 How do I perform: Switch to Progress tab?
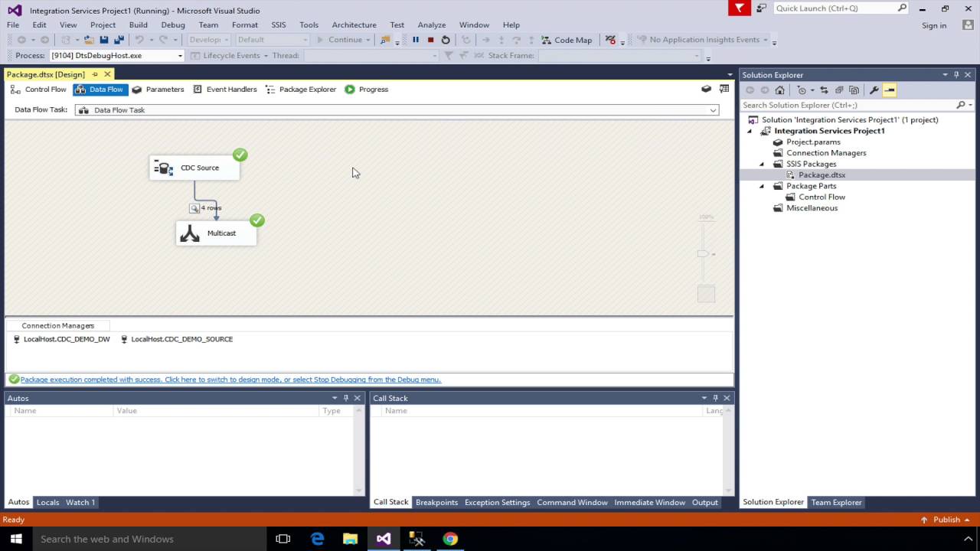pos(367,90)
